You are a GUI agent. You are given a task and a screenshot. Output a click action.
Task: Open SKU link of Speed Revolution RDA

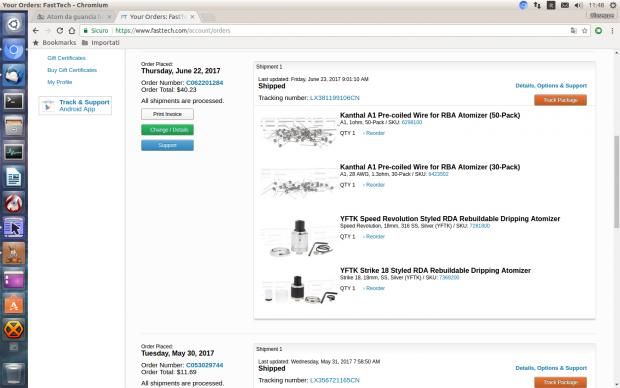[x=479, y=226]
